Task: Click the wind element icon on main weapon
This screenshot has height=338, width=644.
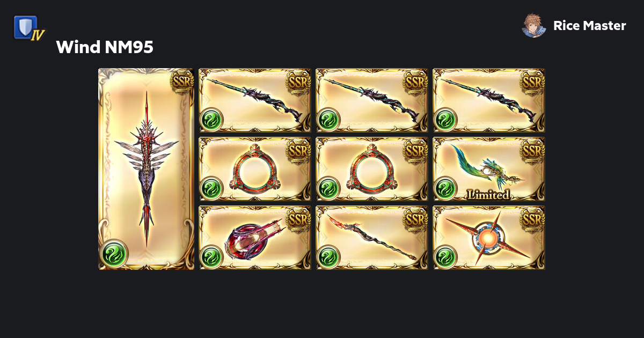Action: point(114,253)
